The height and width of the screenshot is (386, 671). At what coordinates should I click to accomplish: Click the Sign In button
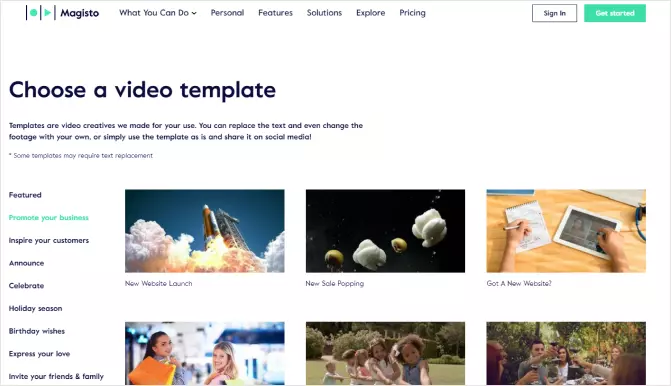pos(554,13)
